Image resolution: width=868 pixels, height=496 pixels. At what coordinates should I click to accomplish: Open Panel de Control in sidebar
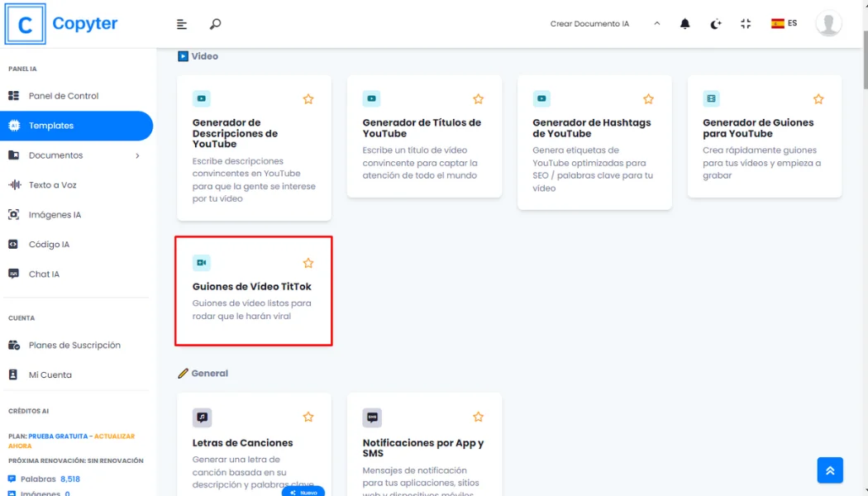click(64, 96)
